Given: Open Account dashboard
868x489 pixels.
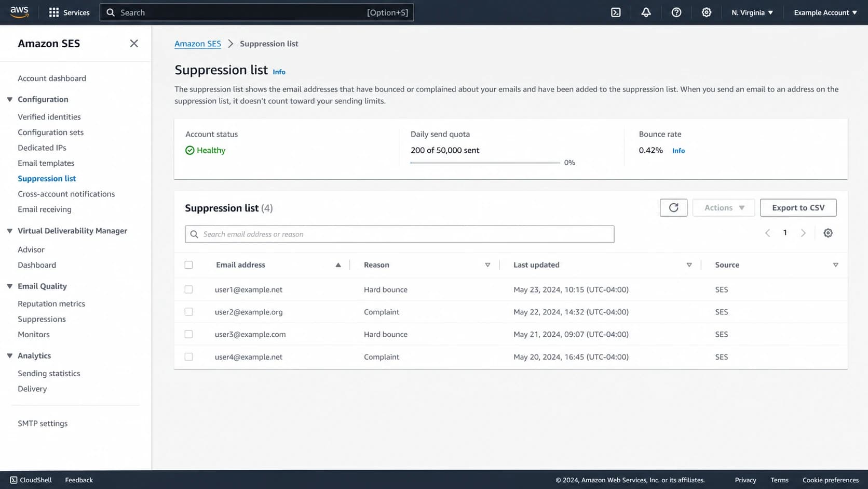Looking at the screenshot, I should (52, 78).
